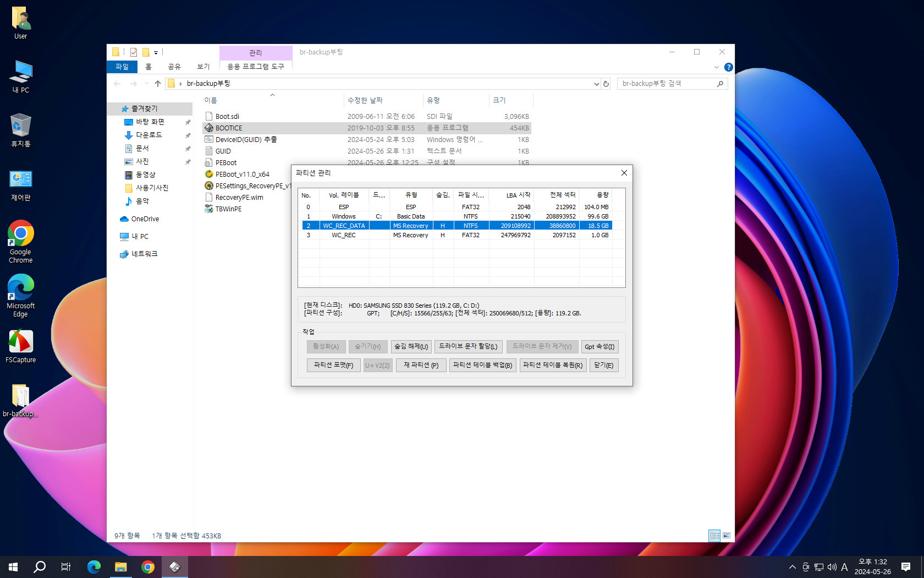Sort files by 이름 column header

(x=211, y=100)
